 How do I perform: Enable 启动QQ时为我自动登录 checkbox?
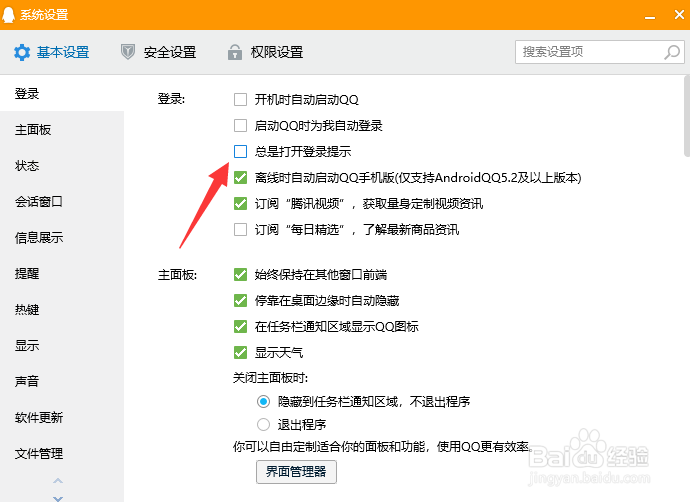point(240,125)
